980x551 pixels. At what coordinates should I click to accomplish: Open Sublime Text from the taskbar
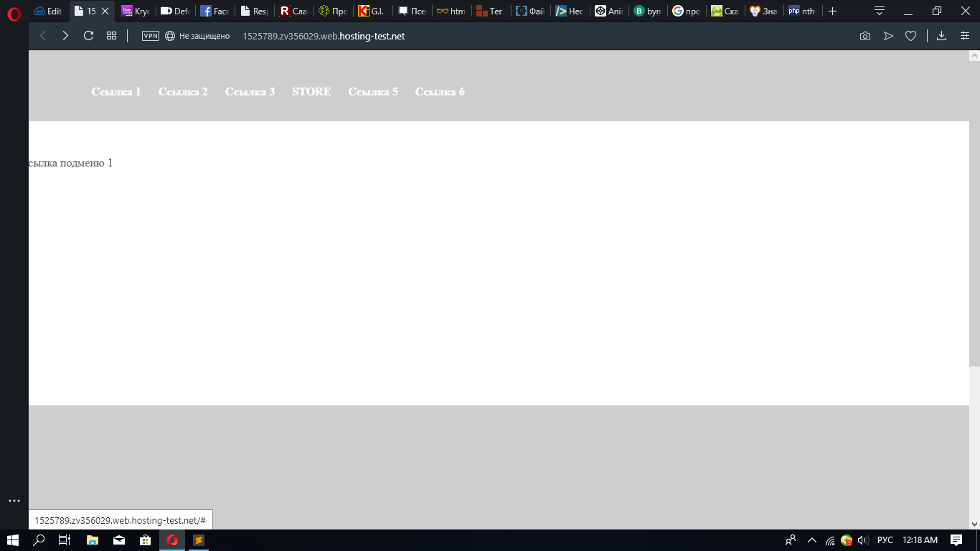pos(199,540)
